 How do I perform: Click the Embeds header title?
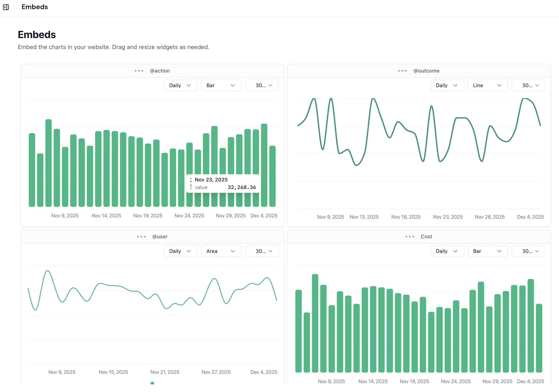click(34, 7)
